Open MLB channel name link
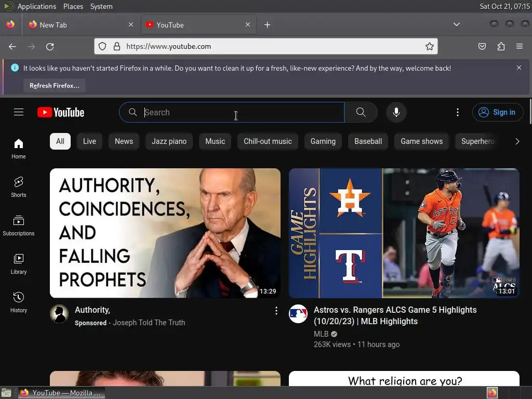This screenshot has height=399, width=532. pos(321,334)
